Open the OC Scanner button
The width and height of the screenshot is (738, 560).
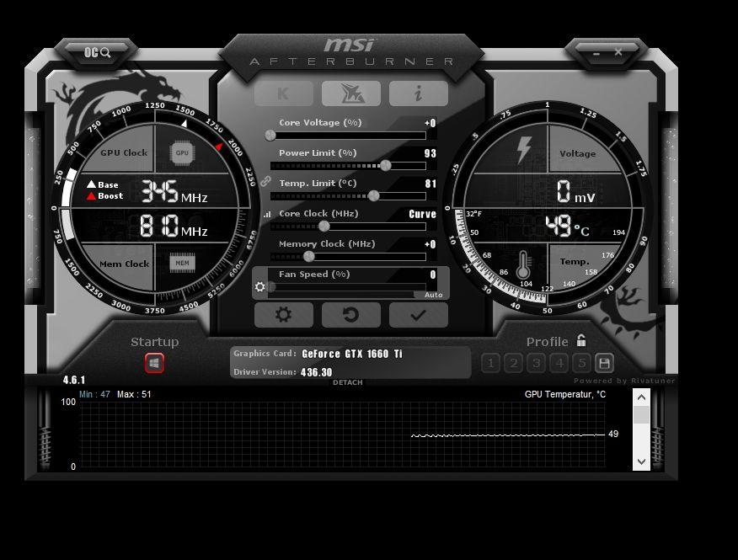point(97,52)
